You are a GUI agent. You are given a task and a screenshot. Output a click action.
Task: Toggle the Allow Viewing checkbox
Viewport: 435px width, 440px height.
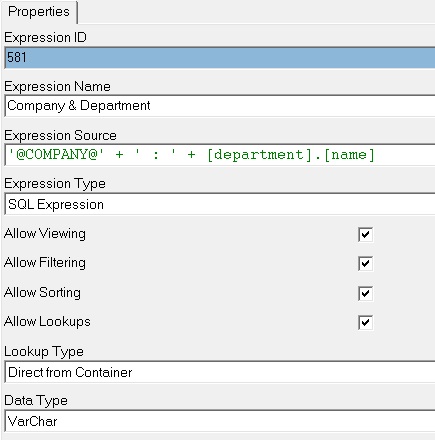pos(365,234)
